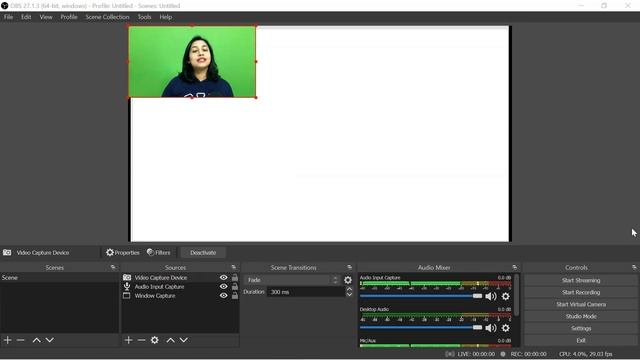Hide the Video Capture Device source

coord(223,278)
